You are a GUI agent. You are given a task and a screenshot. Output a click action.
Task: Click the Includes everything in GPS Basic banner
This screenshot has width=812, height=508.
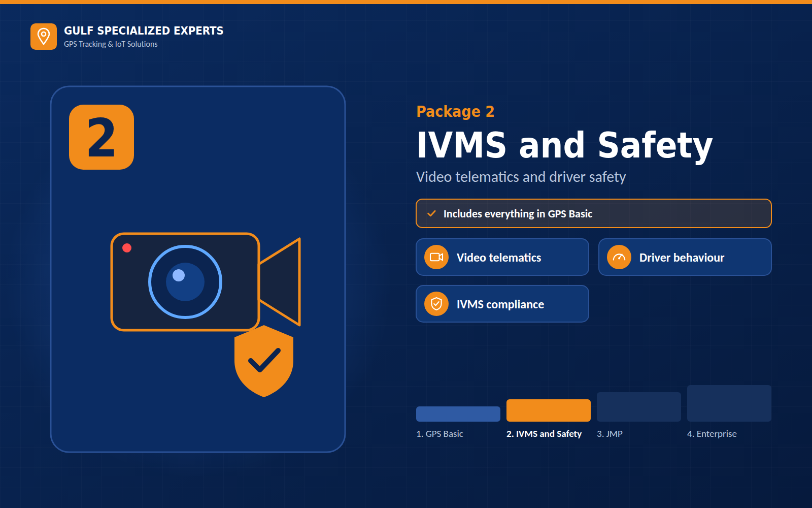[594, 213]
